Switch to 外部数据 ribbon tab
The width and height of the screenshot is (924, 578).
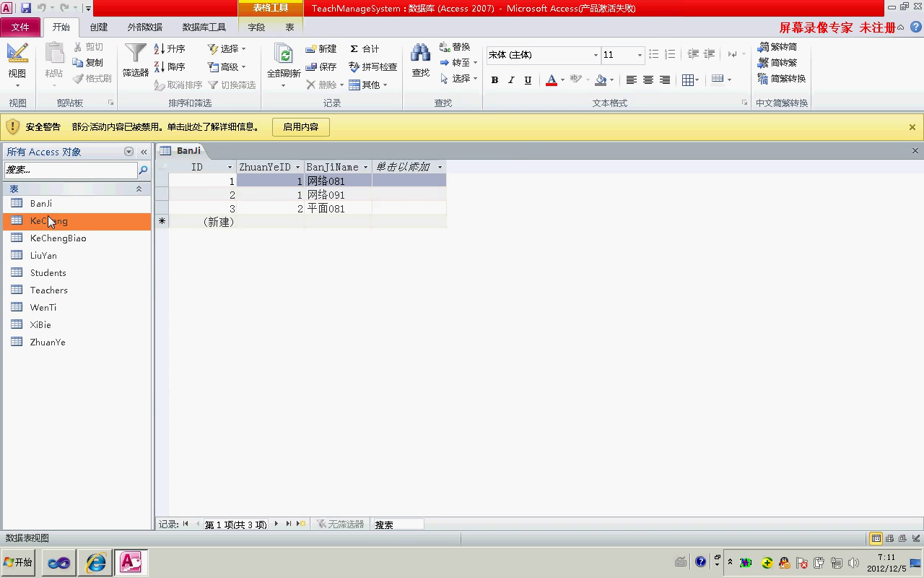click(145, 27)
